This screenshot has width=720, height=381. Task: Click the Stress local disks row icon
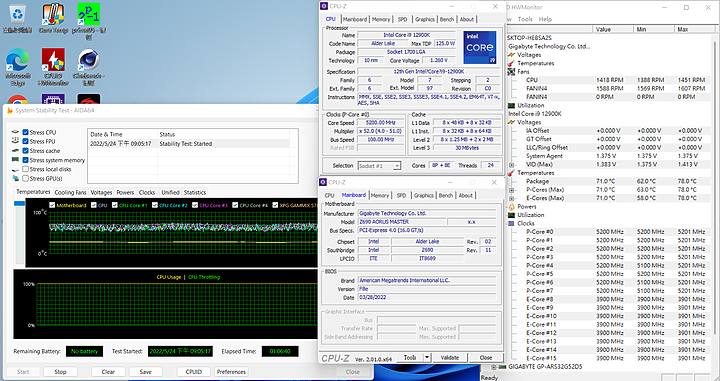click(x=16, y=169)
